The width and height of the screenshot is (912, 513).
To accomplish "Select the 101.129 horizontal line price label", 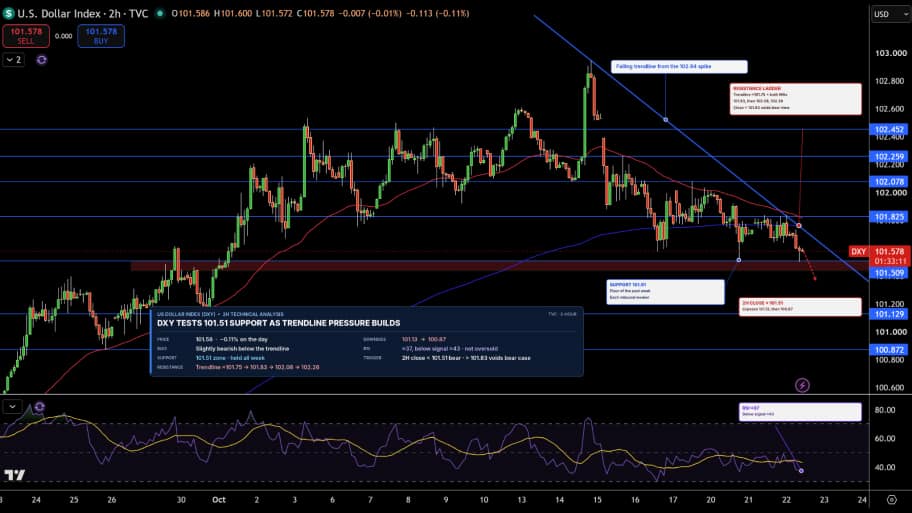I will click(889, 314).
